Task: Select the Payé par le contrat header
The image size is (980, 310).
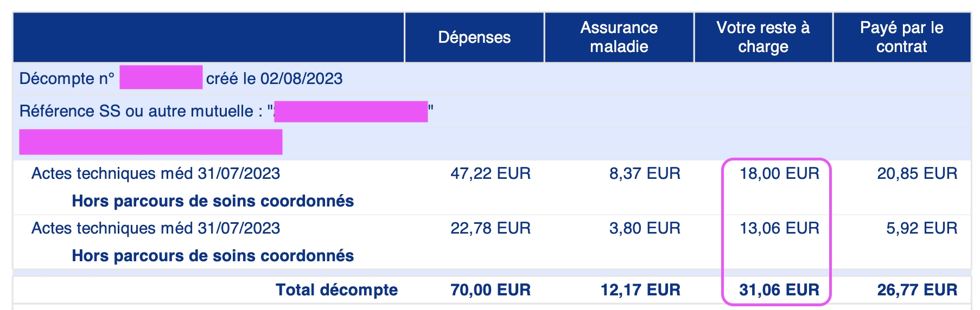Action: pos(901,37)
